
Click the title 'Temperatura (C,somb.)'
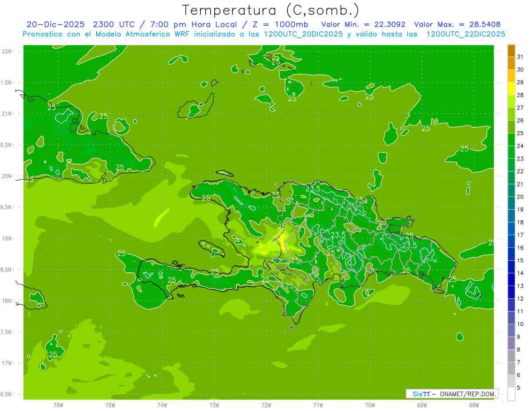[270, 10]
